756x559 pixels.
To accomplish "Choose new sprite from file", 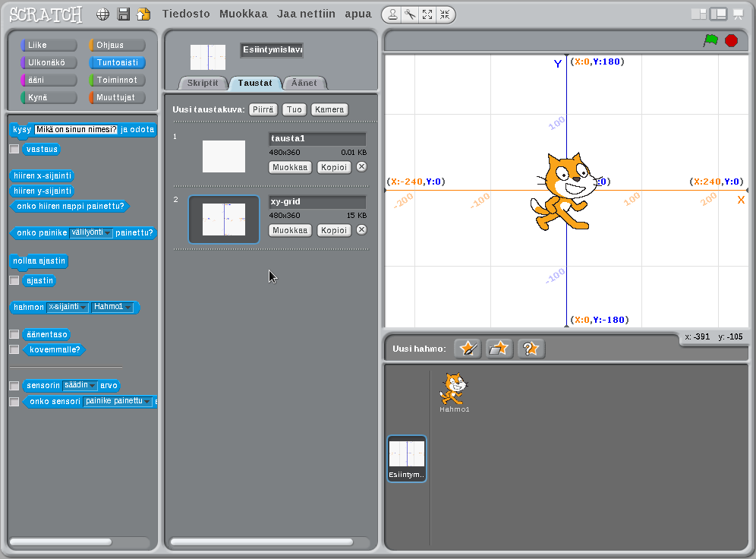I will [499, 348].
